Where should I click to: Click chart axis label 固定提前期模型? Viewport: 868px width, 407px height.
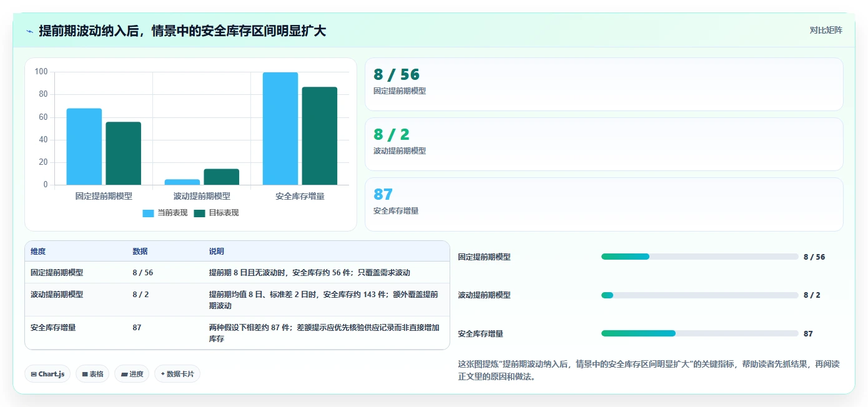pos(104,196)
